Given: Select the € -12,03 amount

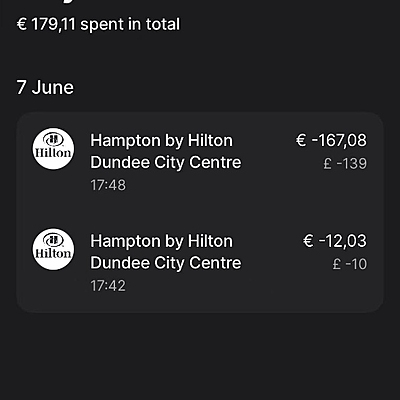Looking at the screenshot, I should [x=335, y=241].
